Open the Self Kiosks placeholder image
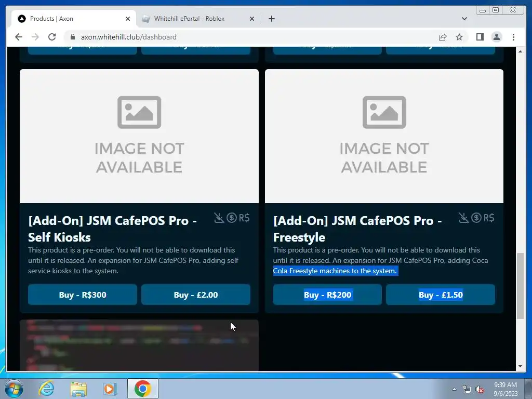This screenshot has height=399, width=532. point(139,136)
